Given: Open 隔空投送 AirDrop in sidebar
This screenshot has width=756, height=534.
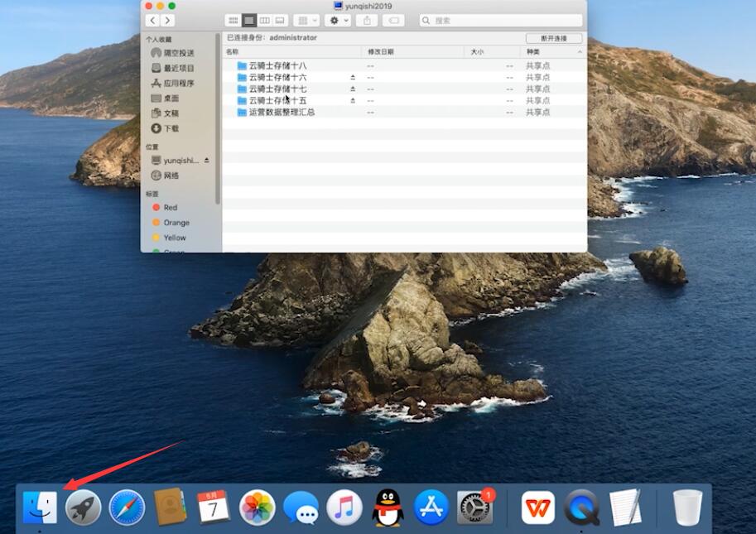Looking at the screenshot, I should click(x=172, y=53).
